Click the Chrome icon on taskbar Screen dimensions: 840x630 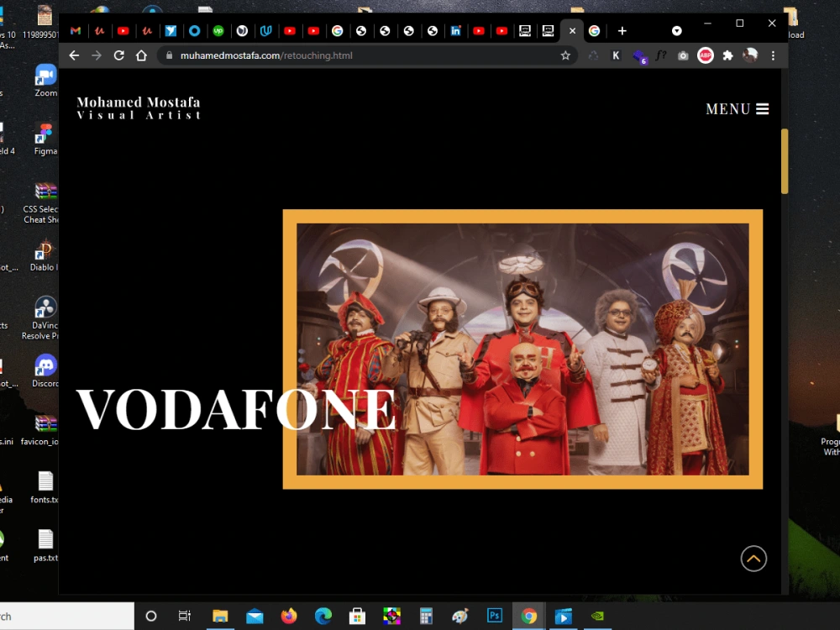click(x=528, y=616)
